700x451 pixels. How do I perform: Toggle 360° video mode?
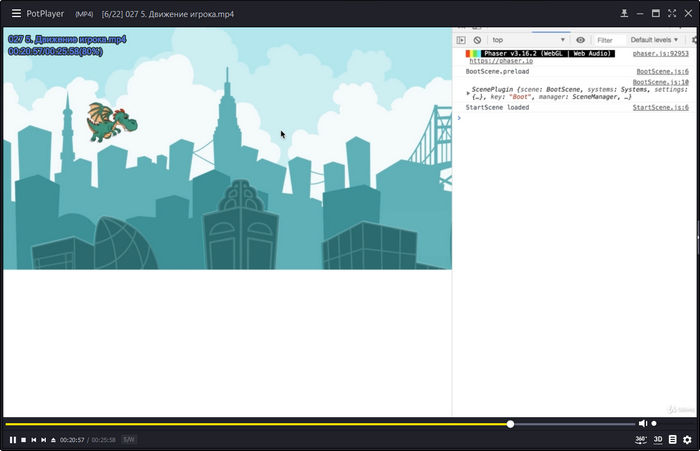point(640,440)
